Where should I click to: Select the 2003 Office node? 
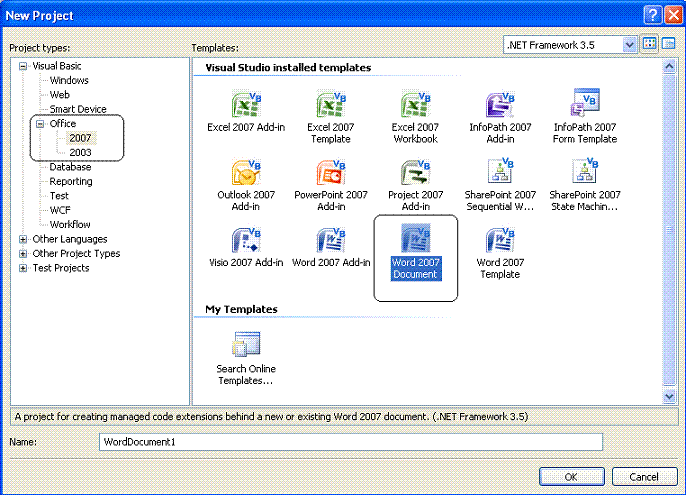[x=80, y=152]
